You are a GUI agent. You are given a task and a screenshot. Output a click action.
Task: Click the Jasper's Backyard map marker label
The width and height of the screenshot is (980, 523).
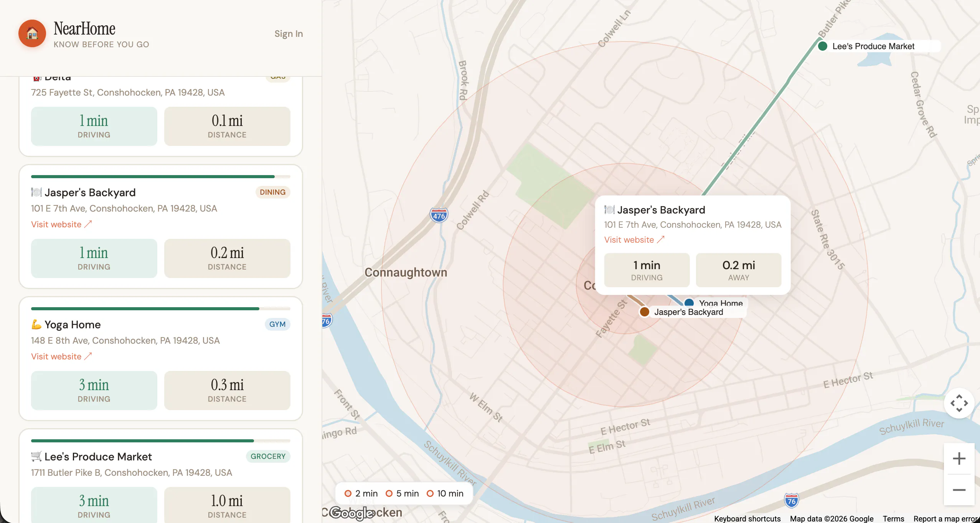click(x=688, y=312)
